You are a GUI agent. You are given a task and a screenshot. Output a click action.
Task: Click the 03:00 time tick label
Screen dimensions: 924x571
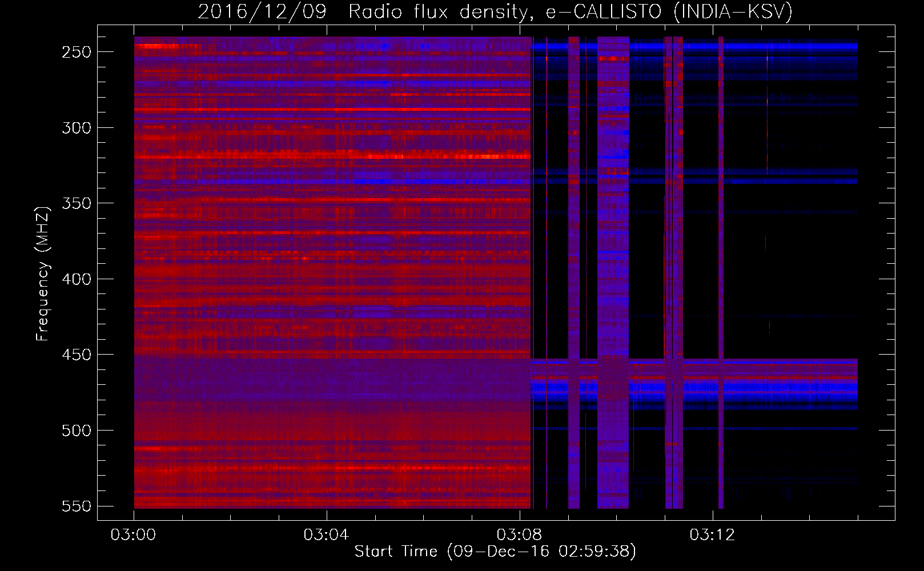(x=133, y=535)
